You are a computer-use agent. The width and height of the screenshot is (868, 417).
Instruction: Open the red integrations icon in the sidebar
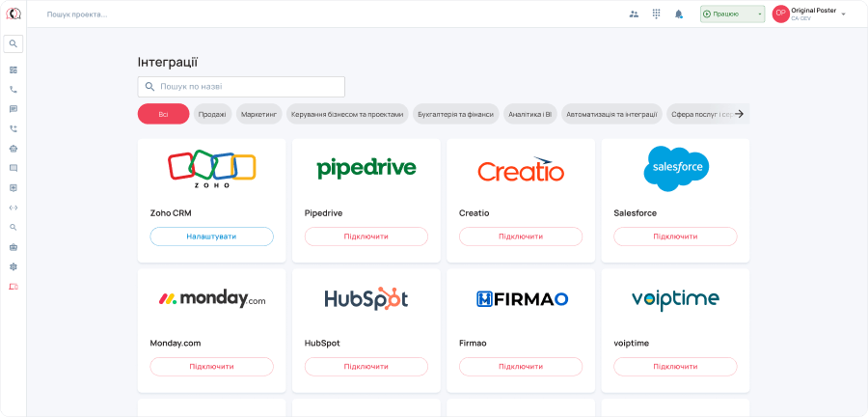tap(14, 287)
